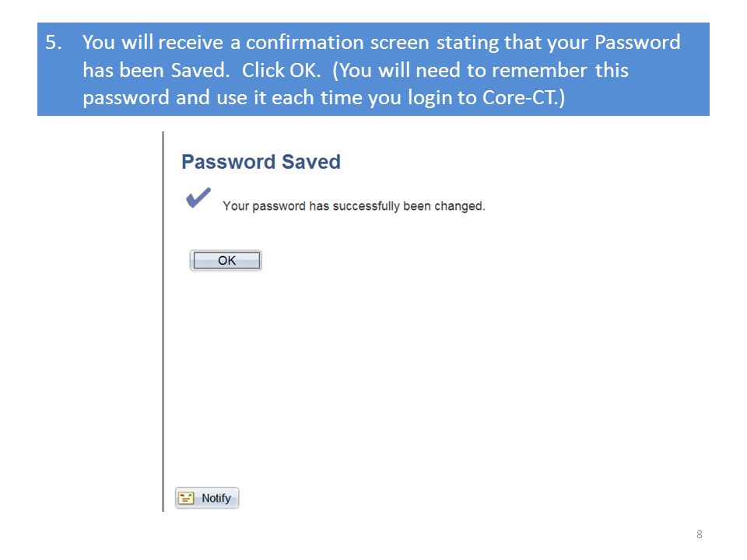Click the word "confirmation" in the banner
747x560 pixels.
(x=304, y=42)
